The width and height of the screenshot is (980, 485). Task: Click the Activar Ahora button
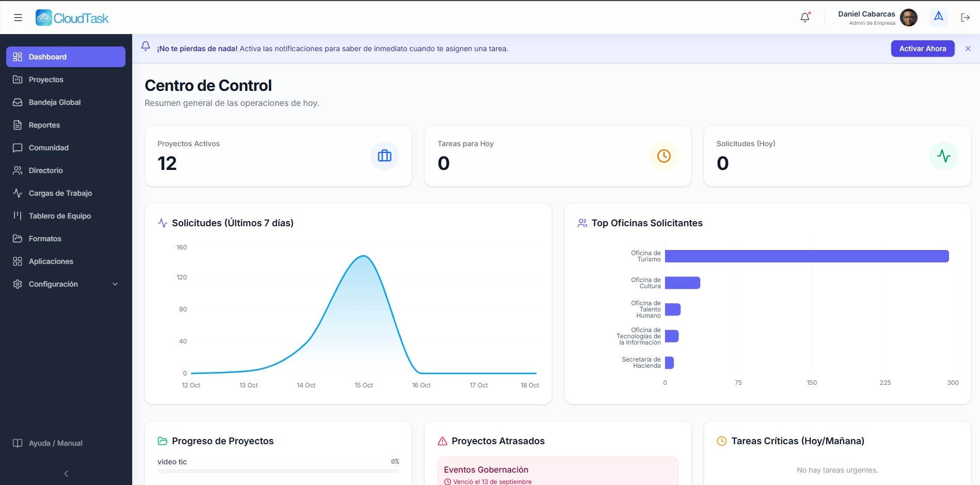pos(923,49)
